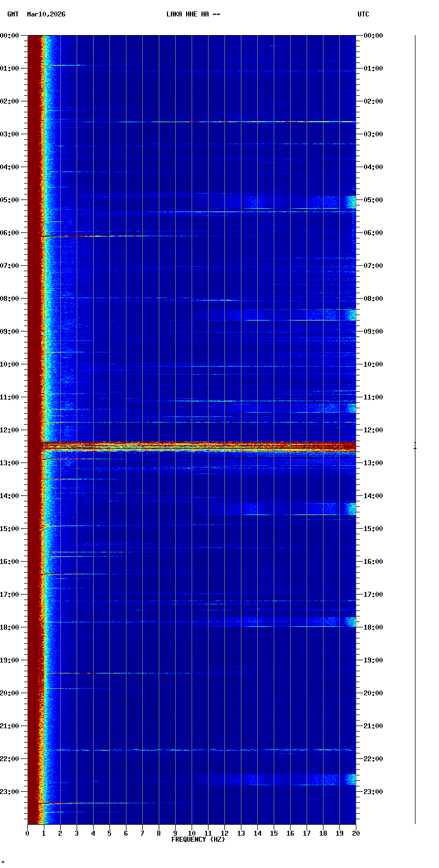Click the Mar10,2026 date text
This screenshot has width=439, height=868.
[x=46, y=14]
